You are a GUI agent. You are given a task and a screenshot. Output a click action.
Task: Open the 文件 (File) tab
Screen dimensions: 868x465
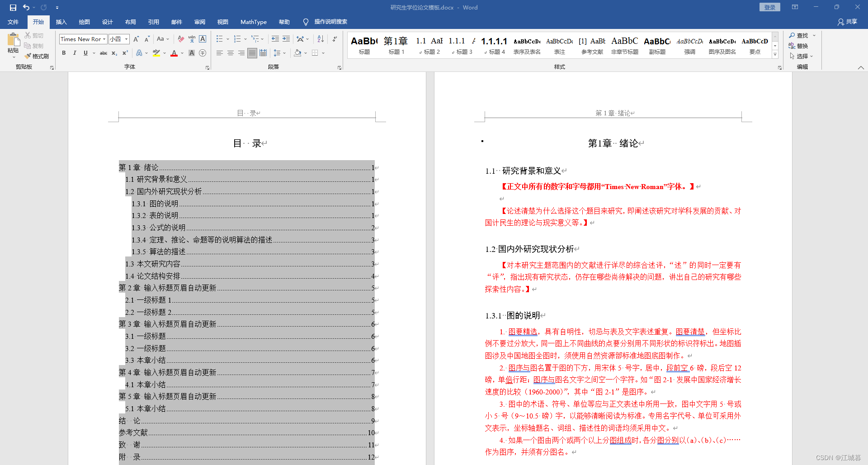coord(13,22)
